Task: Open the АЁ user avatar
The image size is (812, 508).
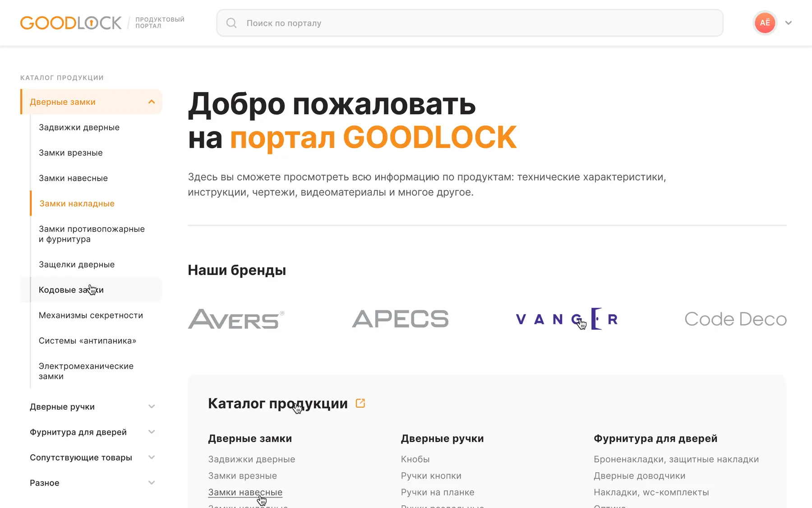Action: point(765,23)
